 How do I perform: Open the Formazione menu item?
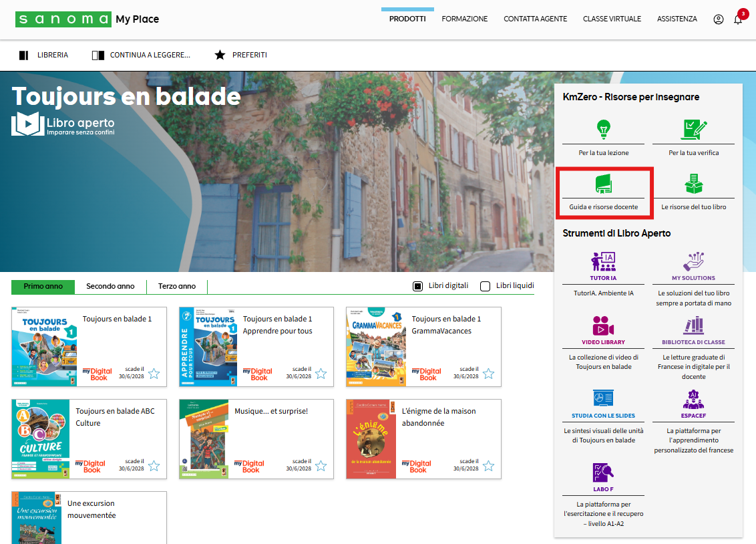[465, 19]
